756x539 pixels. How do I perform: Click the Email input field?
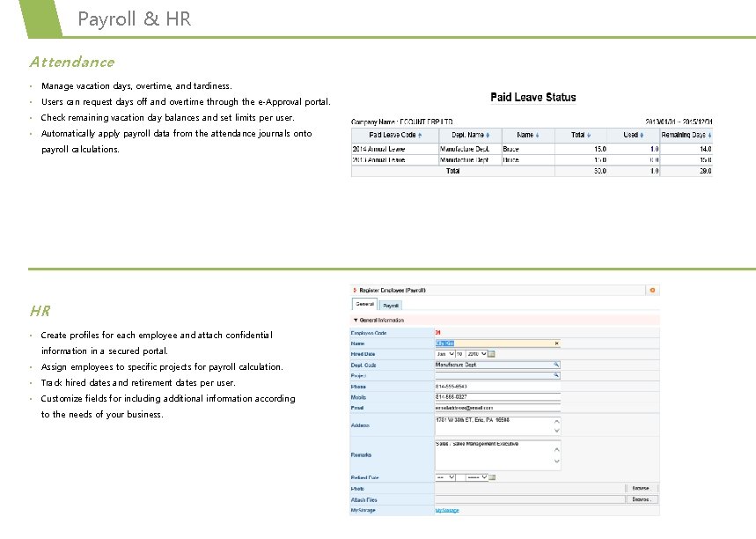click(497, 408)
